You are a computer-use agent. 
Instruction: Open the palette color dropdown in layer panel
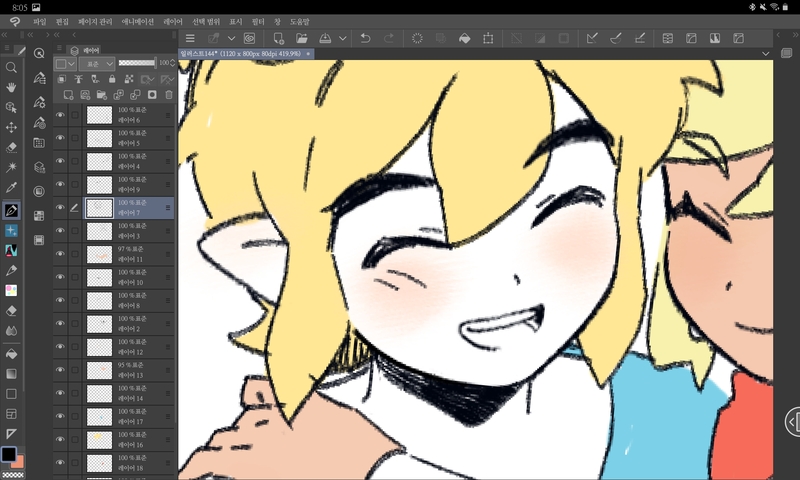65,64
